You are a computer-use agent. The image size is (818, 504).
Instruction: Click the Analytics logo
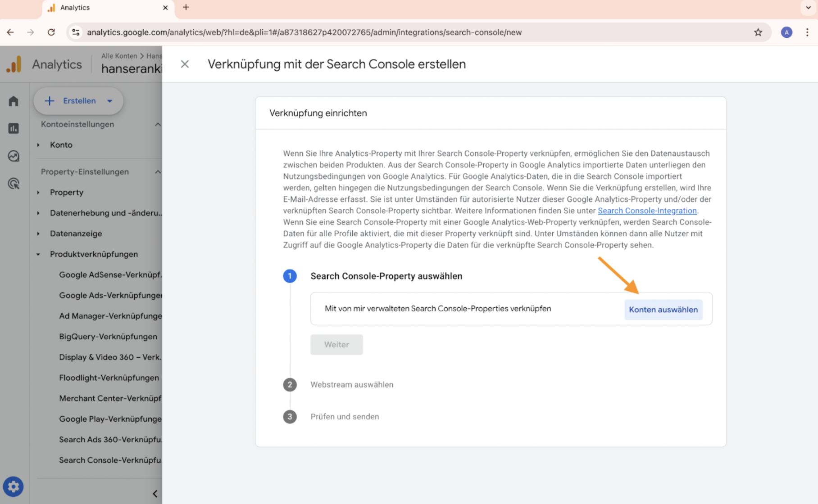[x=14, y=64]
